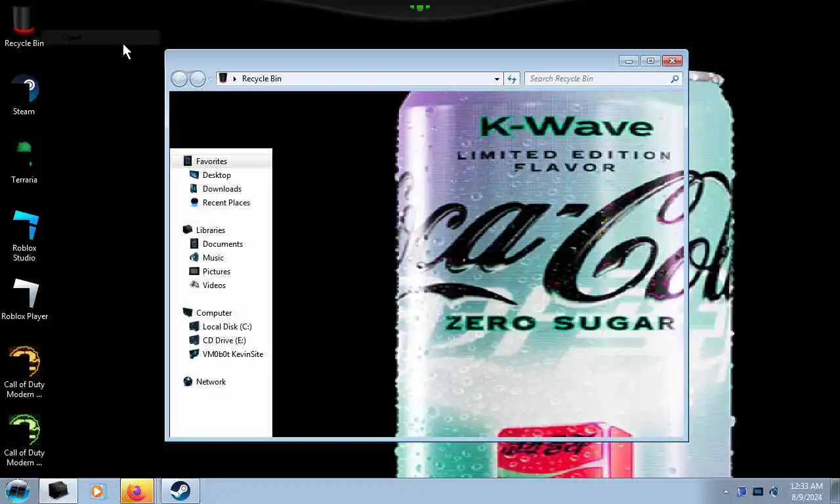Open the address bar history dropdown

(x=497, y=79)
